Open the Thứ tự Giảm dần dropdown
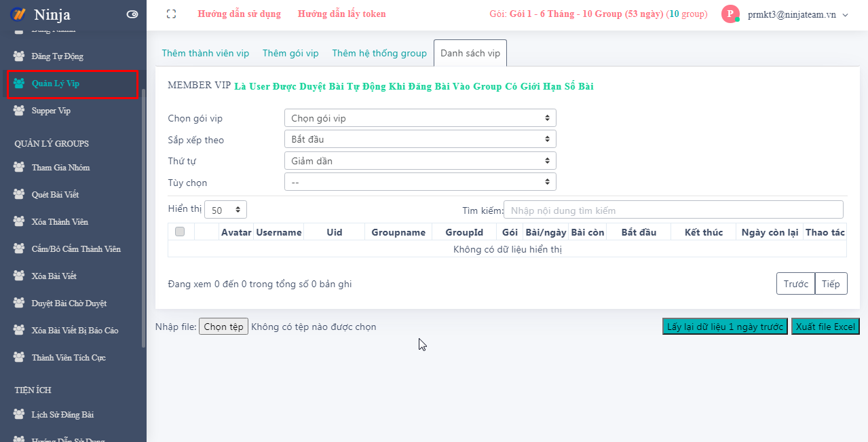Screen dimensions: 868x442 tap(419, 161)
